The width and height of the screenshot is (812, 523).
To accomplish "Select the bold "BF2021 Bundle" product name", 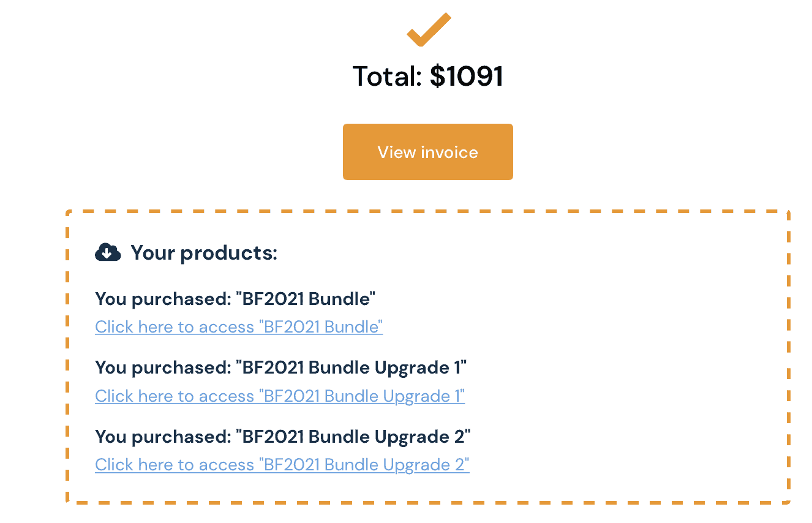I will 306,299.
